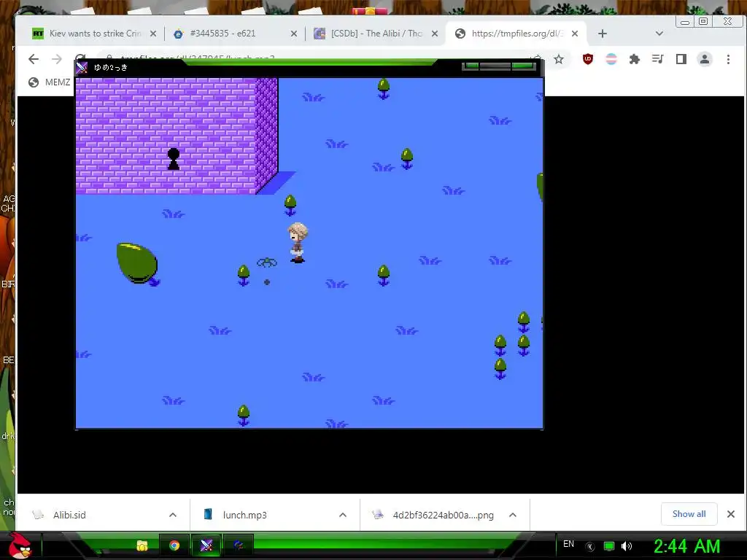Close the e621 tab
This screenshot has width=747, height=560.
click(294, 34)
